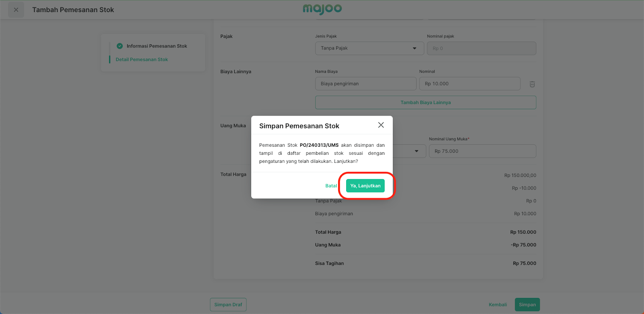This screenshot has width=644, height=314.
Task: Click the green checkmark step icon
Action: (x=120, y=46)
